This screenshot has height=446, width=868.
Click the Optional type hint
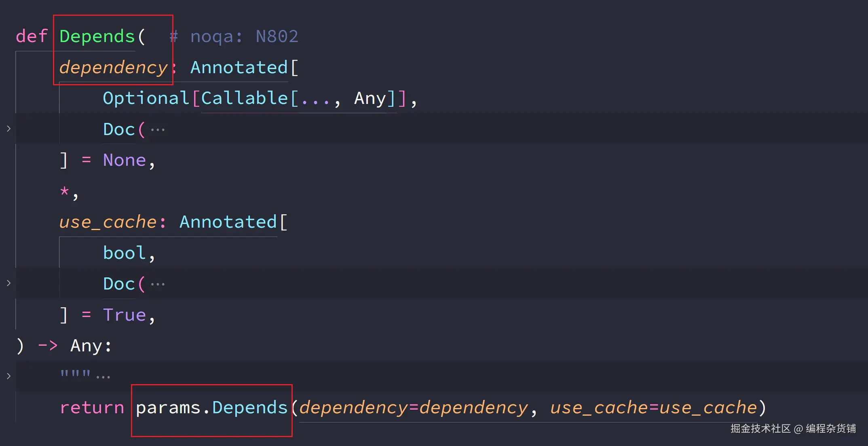[146, 98]
